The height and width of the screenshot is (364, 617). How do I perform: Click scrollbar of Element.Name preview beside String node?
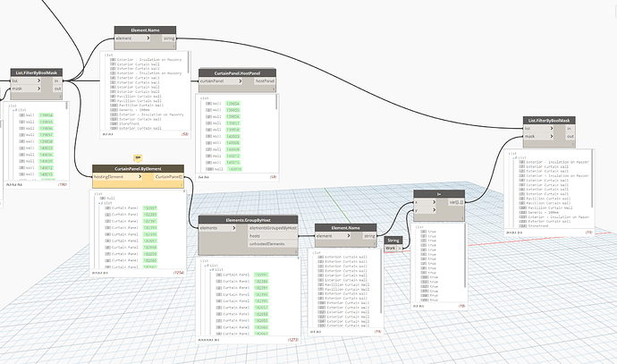381,282
